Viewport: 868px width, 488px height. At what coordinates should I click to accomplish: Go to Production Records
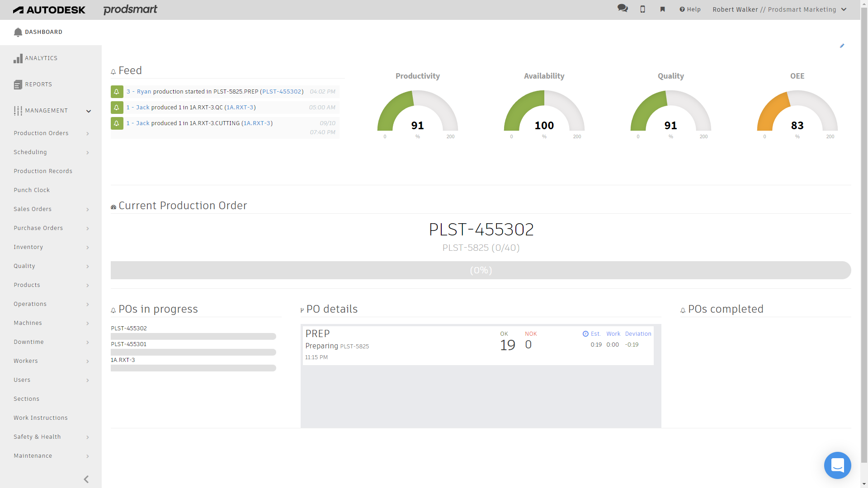pyautogui.click(x=43, y=171)
